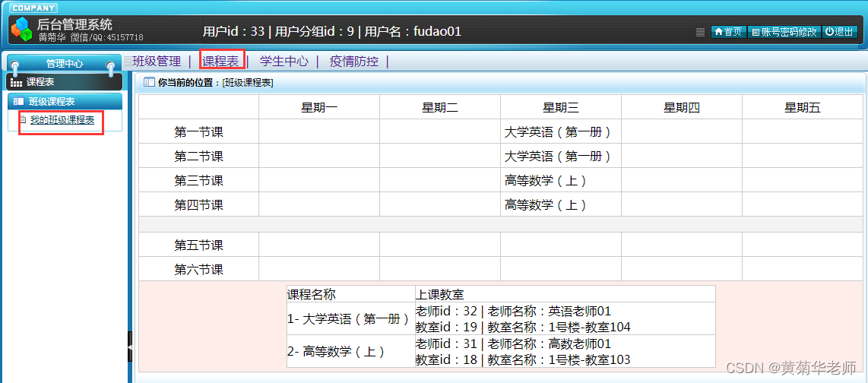Image resolution: width=868 pixels, height=383 pixels.
Task: Open the 疫情防控 menu
Action: pyautogui.click(x=353, y=61)
